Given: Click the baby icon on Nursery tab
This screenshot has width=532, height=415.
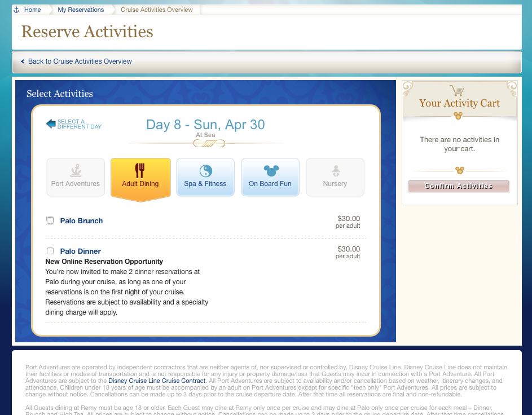Looking at the screenshot, I should [x=336, y=171].
